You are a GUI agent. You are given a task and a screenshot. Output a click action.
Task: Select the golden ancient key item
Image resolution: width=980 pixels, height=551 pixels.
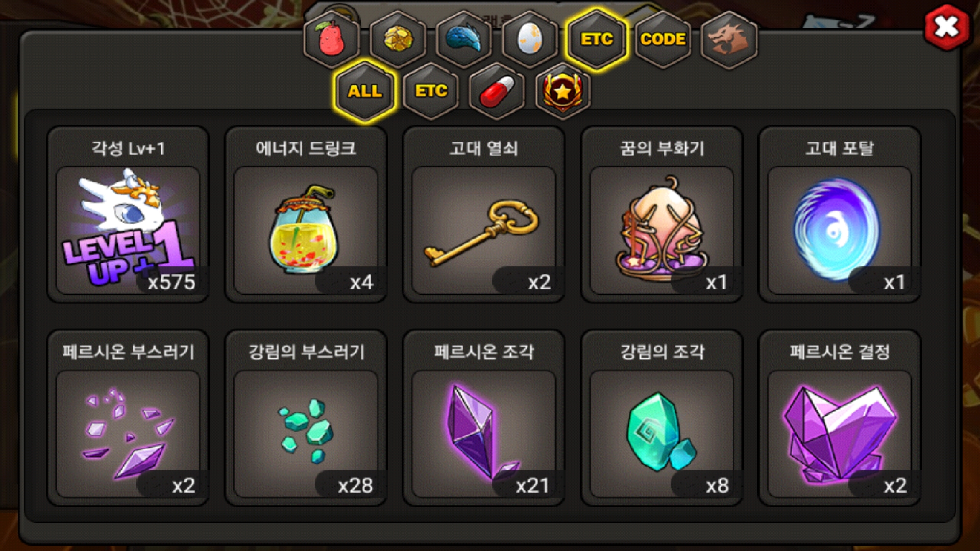click(x=484, y=215)
